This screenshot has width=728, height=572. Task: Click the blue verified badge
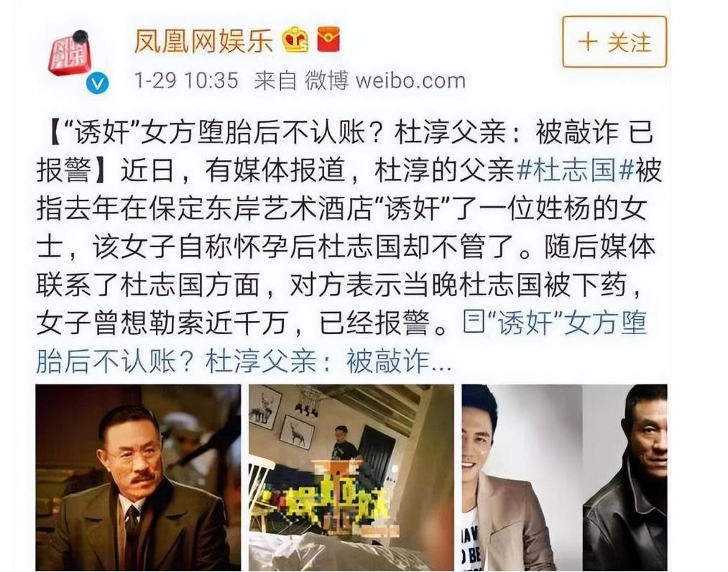98,83
